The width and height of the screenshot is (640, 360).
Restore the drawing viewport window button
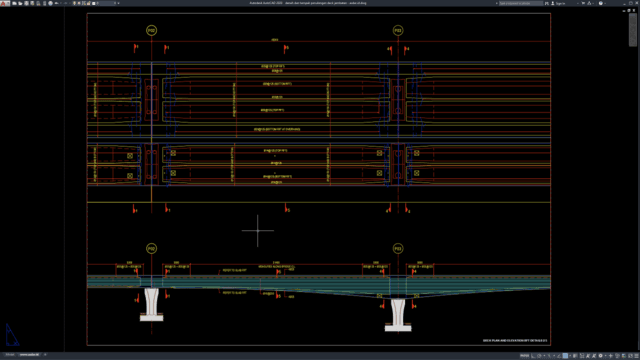coord(629,10)
